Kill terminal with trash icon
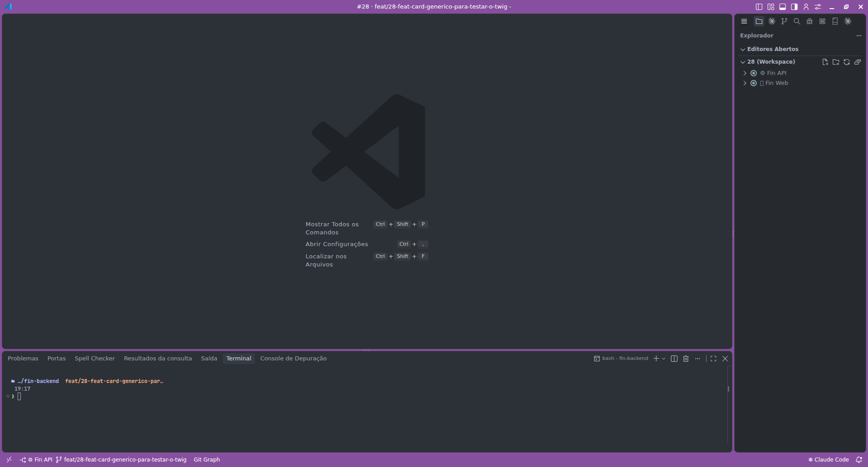The width and height of the screenshot is (868, 467). pos(686,359)
